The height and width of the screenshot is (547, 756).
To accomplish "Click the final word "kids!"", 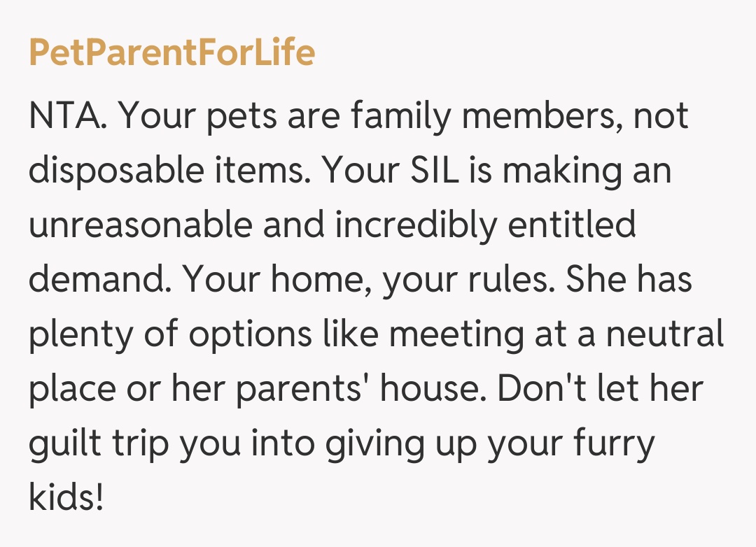I will (x=66, y=498).
